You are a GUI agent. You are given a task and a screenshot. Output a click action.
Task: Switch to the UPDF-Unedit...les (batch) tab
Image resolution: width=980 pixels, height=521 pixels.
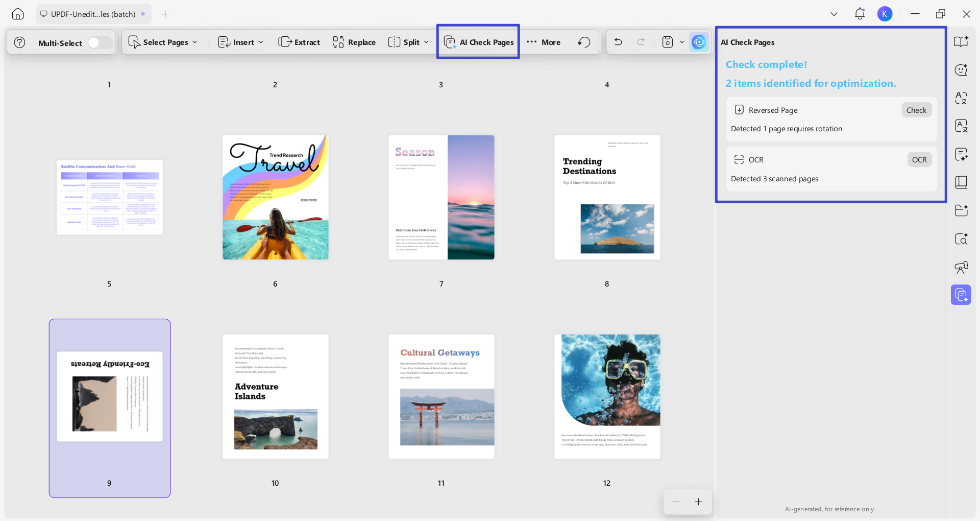click(92, 14)
